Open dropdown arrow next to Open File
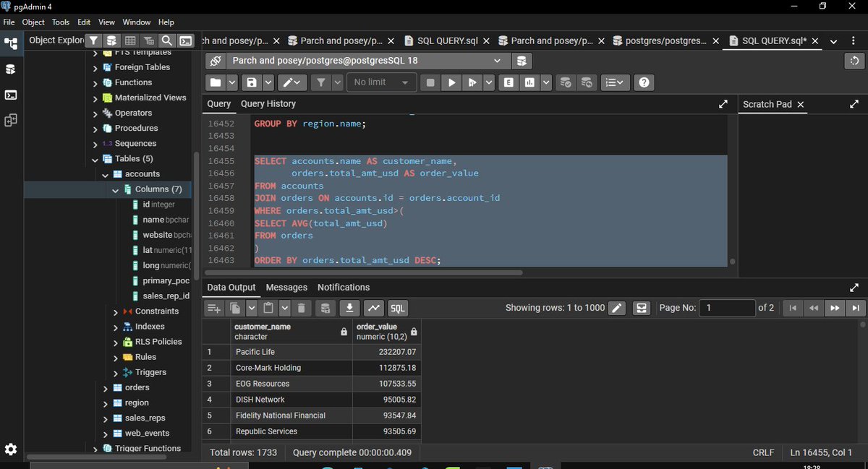 (x=232, y=82)
